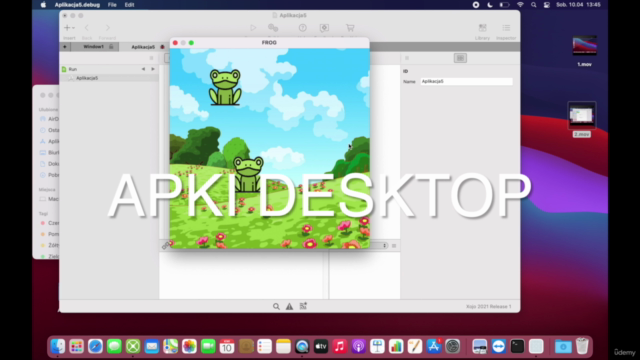Image resolution: width=640 pixels, height=360 pixels.
Task: Open the Apple menu
Action: 43,5
